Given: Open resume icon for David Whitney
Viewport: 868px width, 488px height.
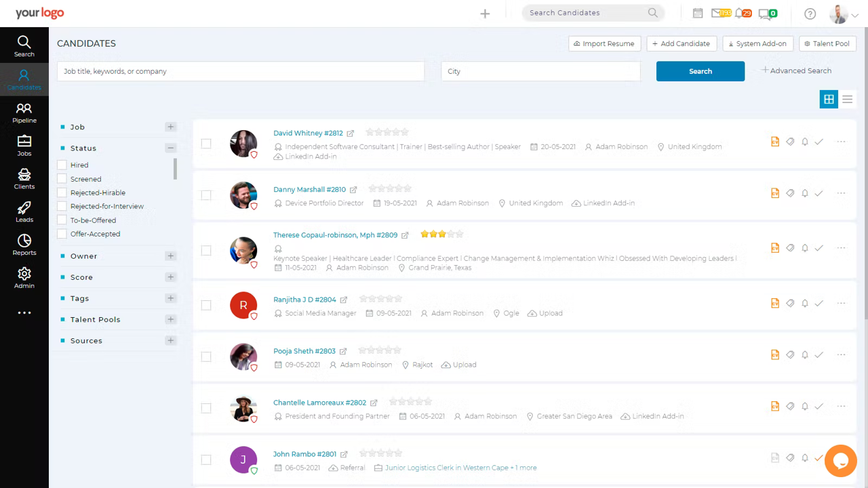Looking at the screenshot, I should click(774, 142).
